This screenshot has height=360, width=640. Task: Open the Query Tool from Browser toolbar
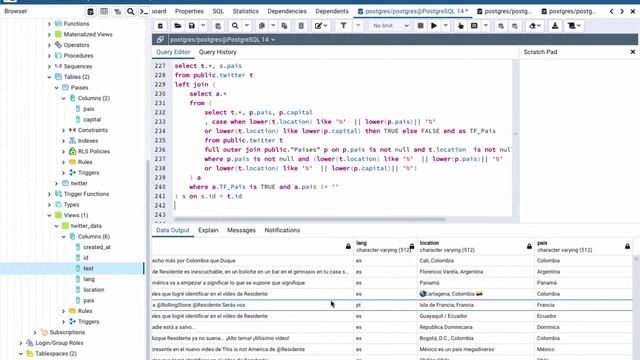(90, 11)
